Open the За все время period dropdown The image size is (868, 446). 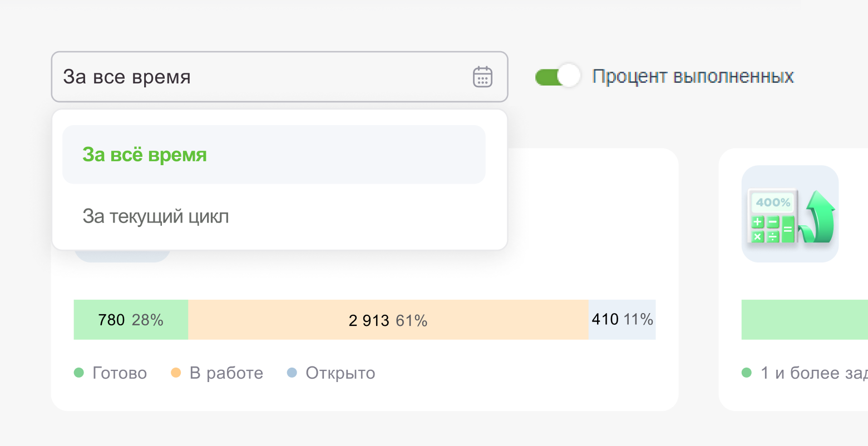point(279,77)
